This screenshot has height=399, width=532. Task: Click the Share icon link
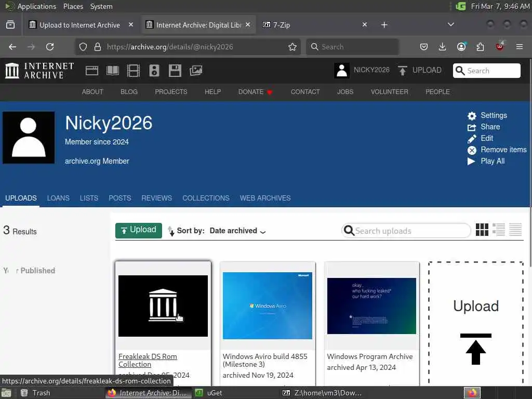[x=484, y=127]
